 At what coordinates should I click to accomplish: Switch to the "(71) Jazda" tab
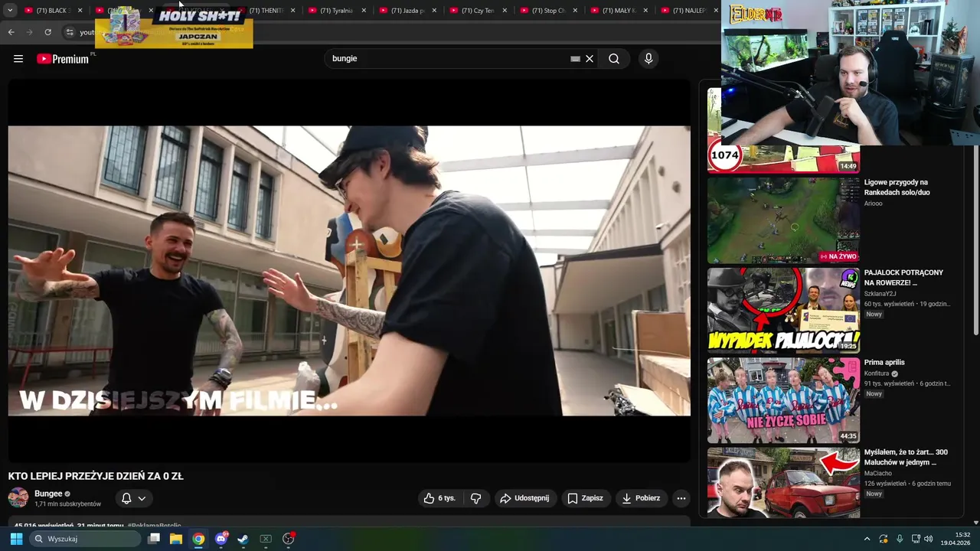pos(406,11)
